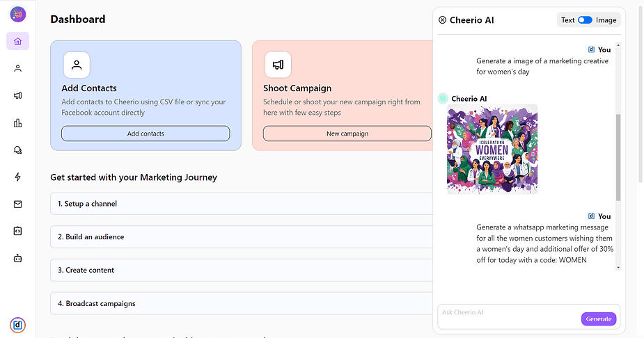Viewport: 644px width, 338px height.
Task: Open the chat bubble icon in sidebar
Action: tap(17, 150)
